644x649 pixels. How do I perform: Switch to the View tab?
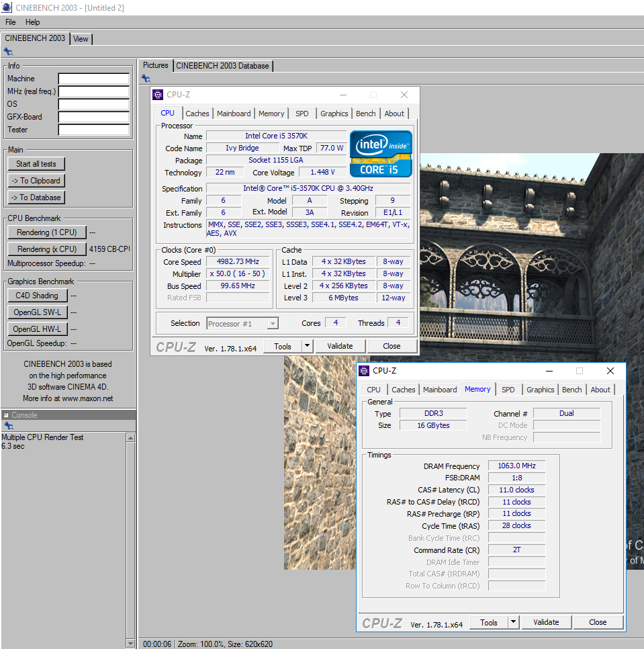tap(81, 39)
